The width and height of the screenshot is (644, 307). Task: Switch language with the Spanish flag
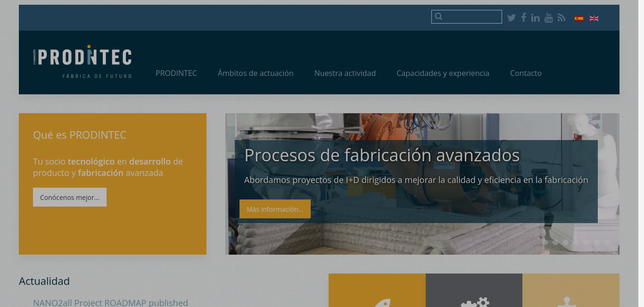pos(579,18)
